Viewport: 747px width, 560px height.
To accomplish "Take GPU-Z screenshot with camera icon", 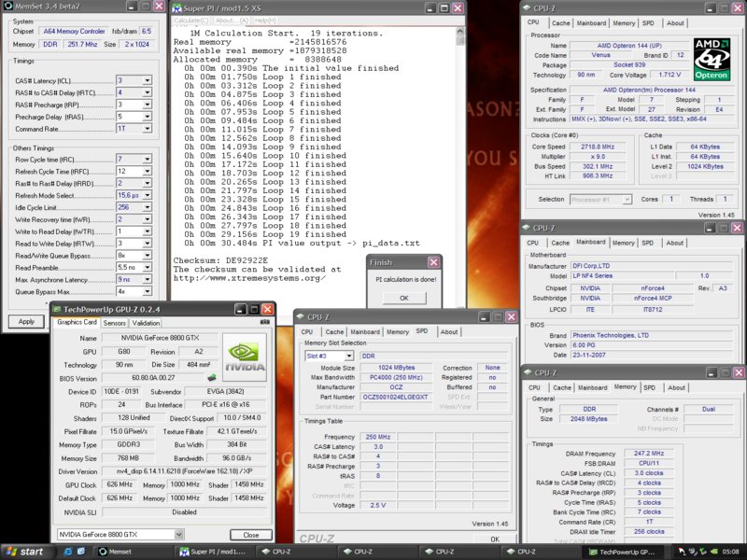I will (265, 322).
